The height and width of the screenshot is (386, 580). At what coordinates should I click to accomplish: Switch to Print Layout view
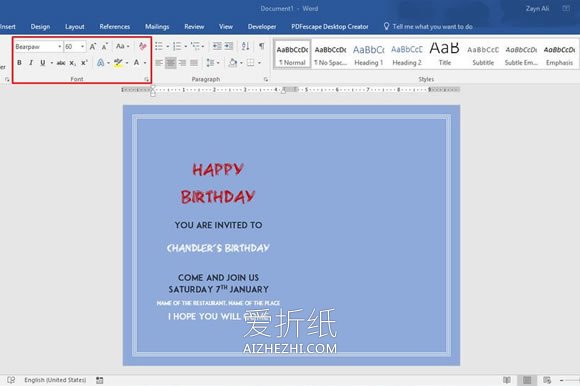527,380
